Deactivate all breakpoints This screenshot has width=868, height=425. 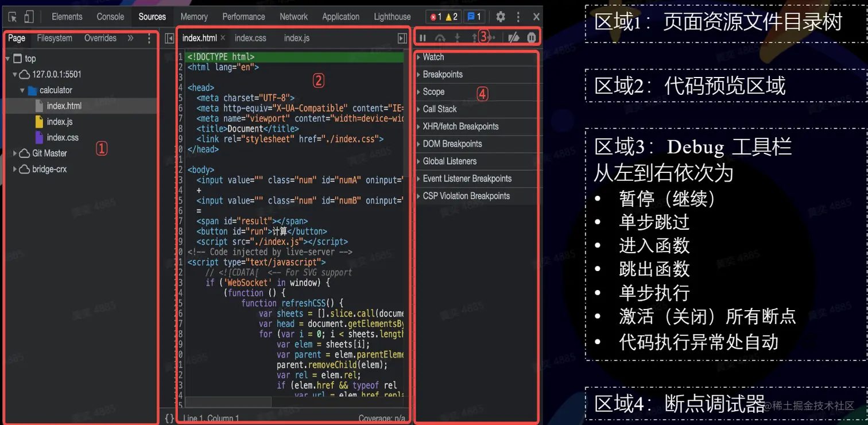coord(514,38)
